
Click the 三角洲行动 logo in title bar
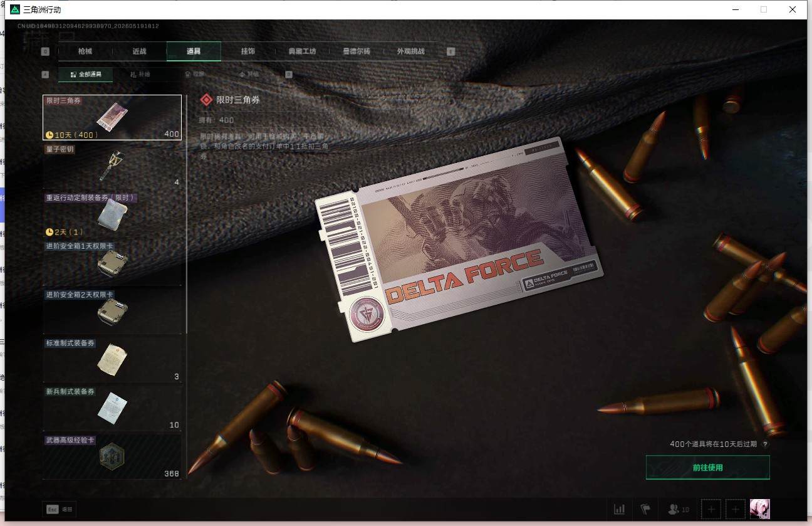point(14,9)
